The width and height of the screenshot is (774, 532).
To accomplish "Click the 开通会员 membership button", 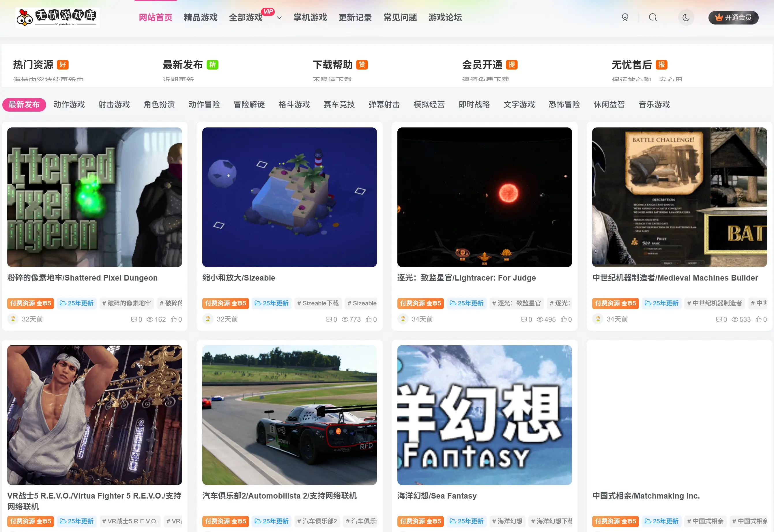I will tap(733, 18).
